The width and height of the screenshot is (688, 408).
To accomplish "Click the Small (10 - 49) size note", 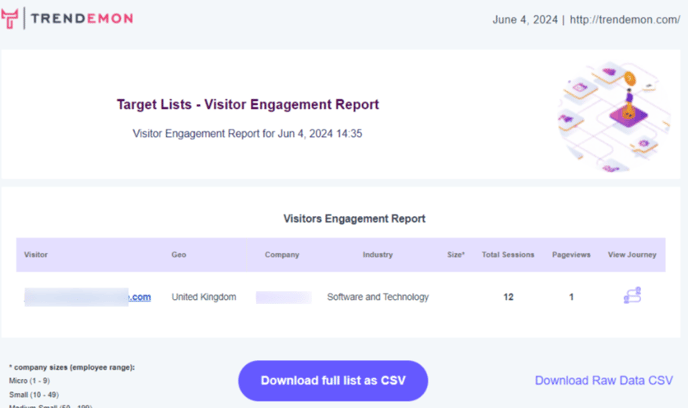I will pos(34,395).
